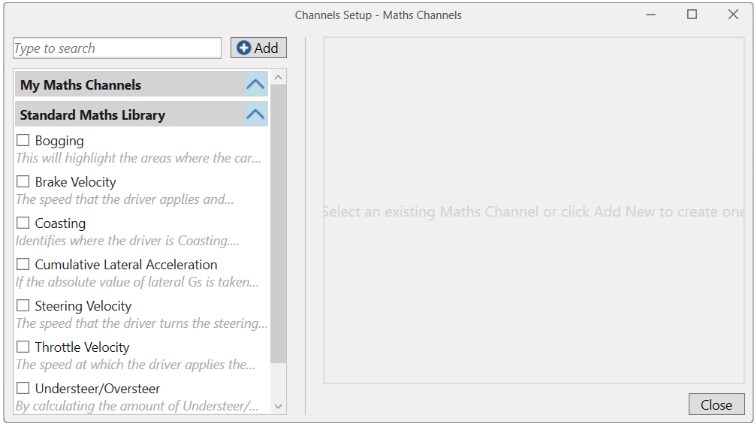Tick the Coasting checkbox

(23, 223)
